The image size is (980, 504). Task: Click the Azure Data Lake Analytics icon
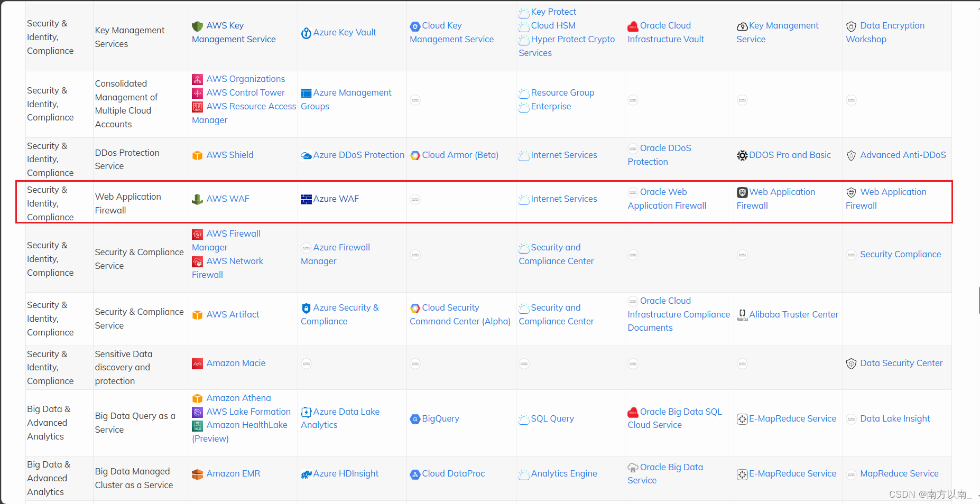pyautogui.click(x=306, y=413)
